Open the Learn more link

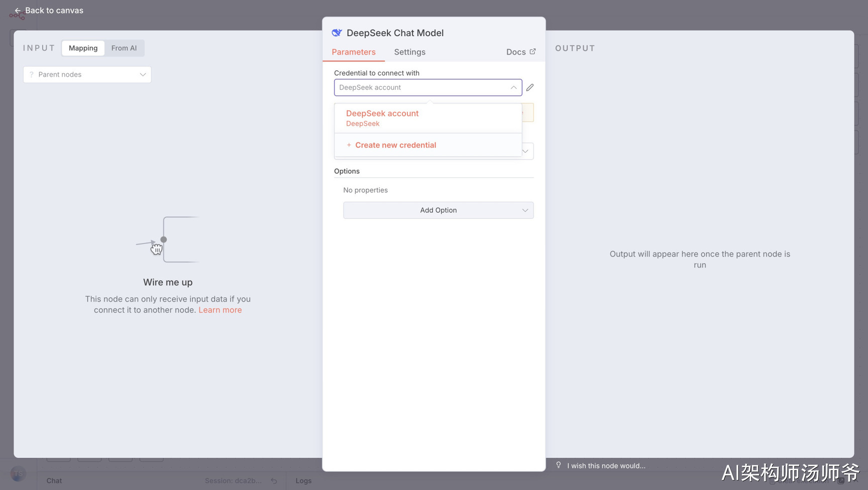coord(220,310)
